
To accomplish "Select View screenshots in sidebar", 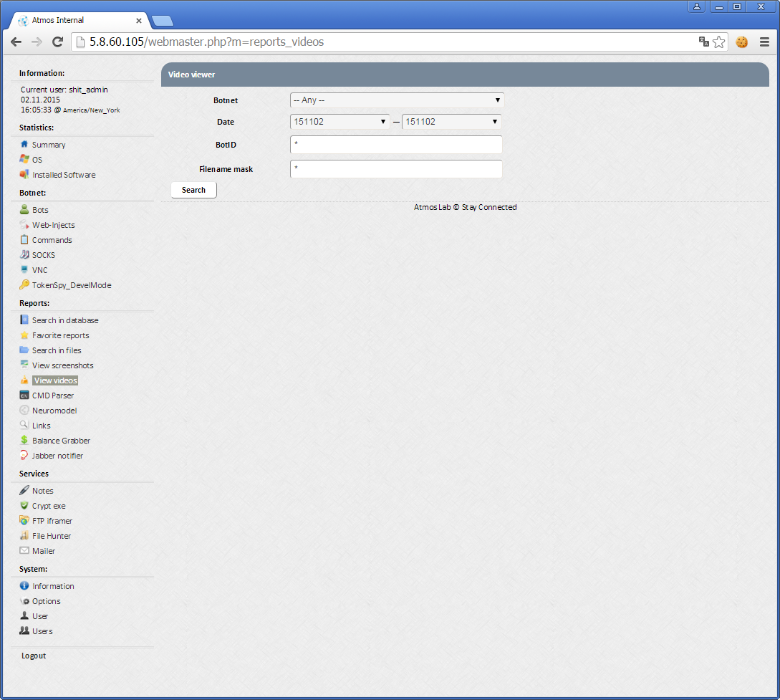I will click(x=63, y=365).
